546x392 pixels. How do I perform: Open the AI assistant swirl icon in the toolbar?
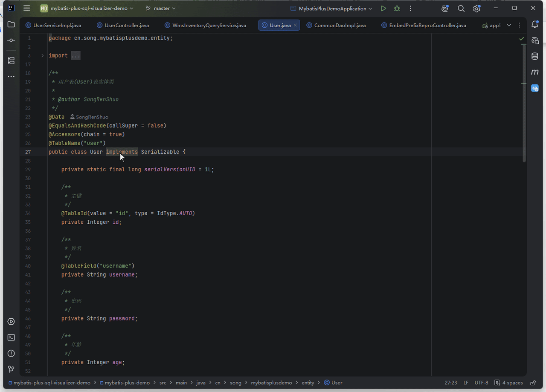click(x=445, y=9)
